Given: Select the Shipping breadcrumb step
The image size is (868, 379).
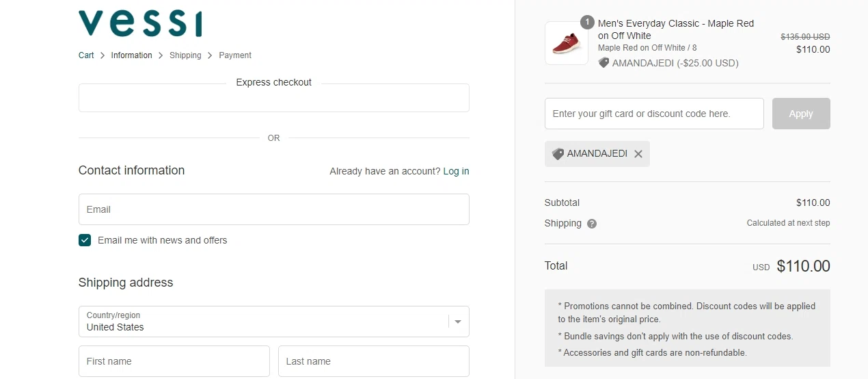Looking at the screenshot, I should point(185,55).
